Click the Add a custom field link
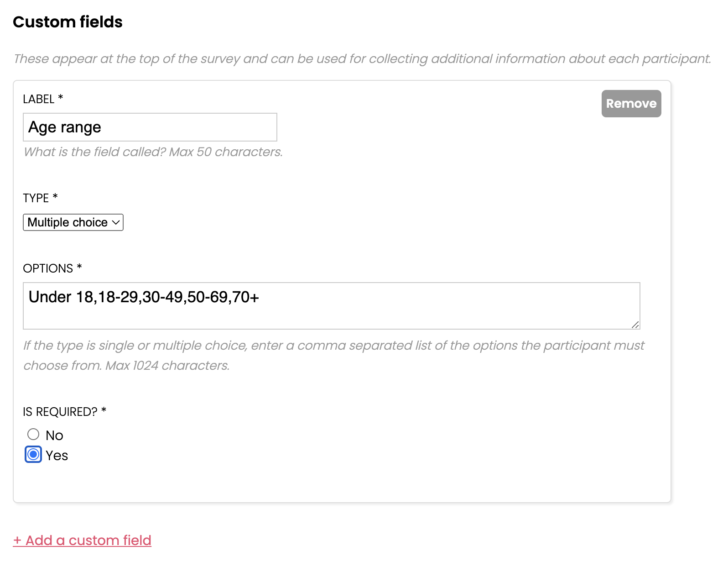Viewport: 728px width, 567px height. (x=82, y=541)
